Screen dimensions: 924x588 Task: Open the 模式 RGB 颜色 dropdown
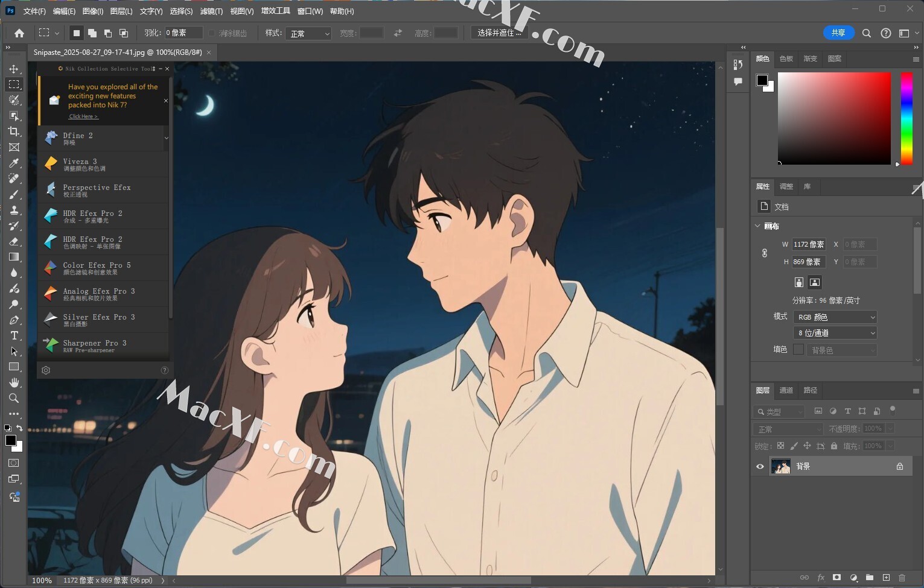(835, 317)
